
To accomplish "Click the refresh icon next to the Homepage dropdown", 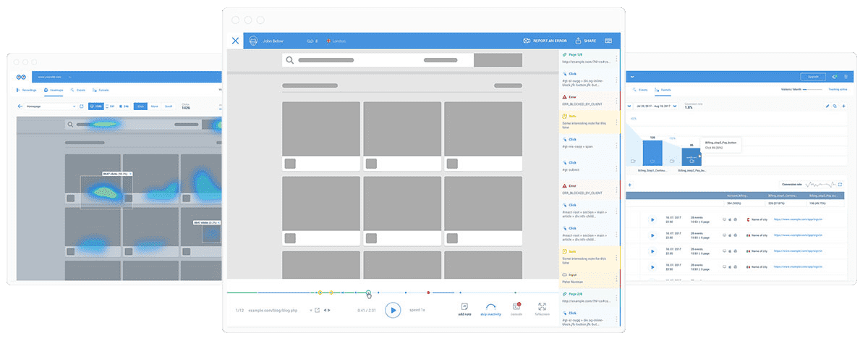I will pyautogui.click(x=82, y=106).
